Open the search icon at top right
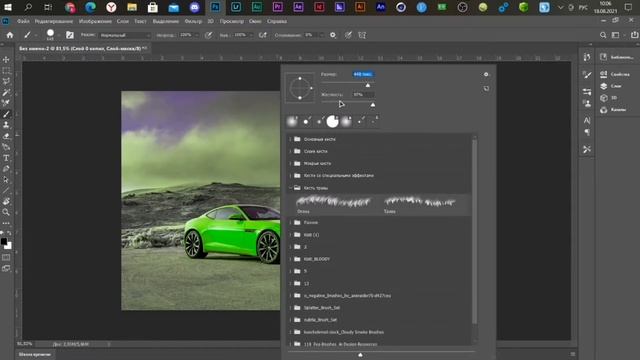Screen dimensions: 640x360 point(603,35)
